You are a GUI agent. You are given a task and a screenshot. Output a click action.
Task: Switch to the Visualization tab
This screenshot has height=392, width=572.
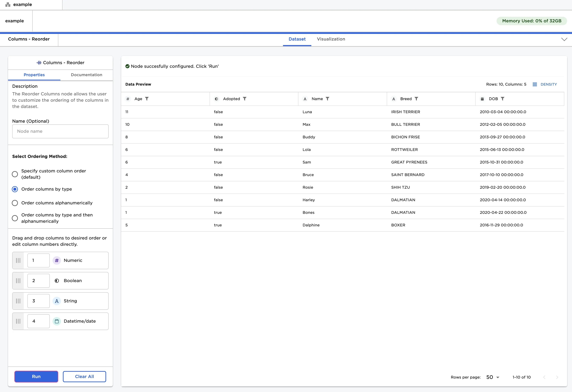(331, 39)
